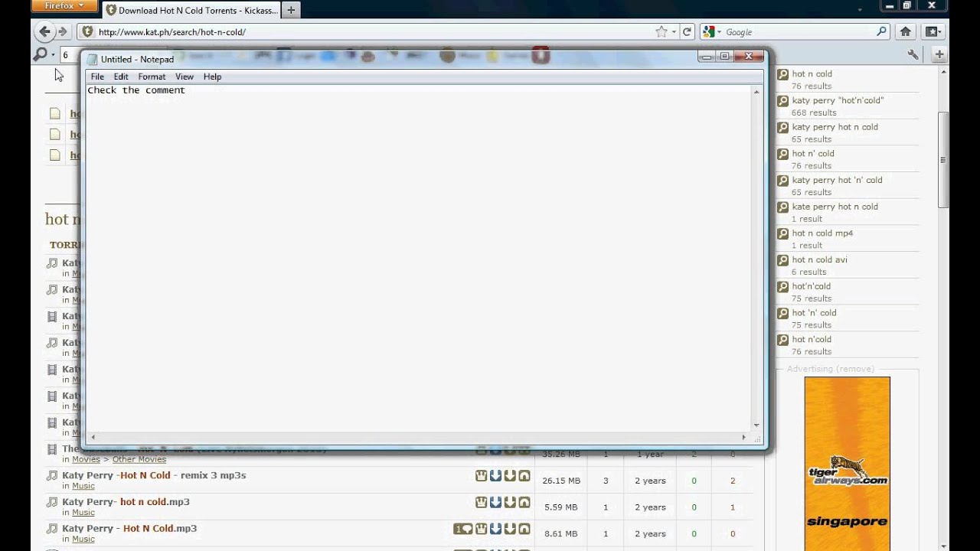Click the Notepad horizontal scrollbar left arrow
This screenshot has width=980, height=551.
click(93, 437)
